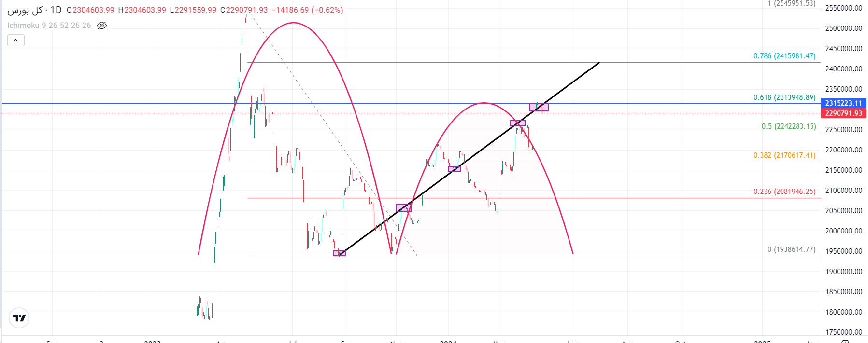Viewport: 868px width, 343px height.
Task: Click the 2350000.00 price axis tick
Action: [x=844, y=89]
